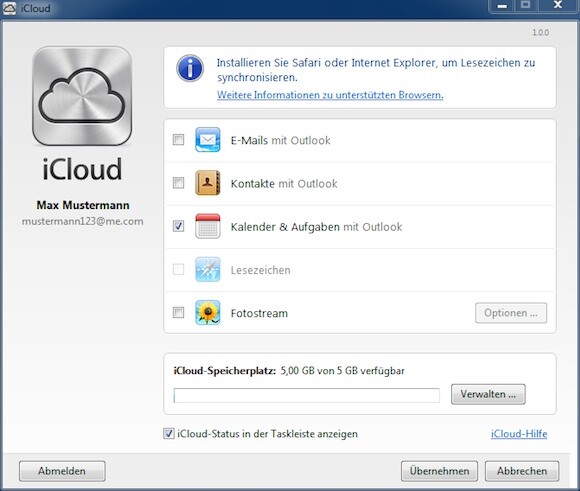Click the Fotostream sunflower icon
The width and height of the screenshot is (580, 491).
tap(208, 313)
